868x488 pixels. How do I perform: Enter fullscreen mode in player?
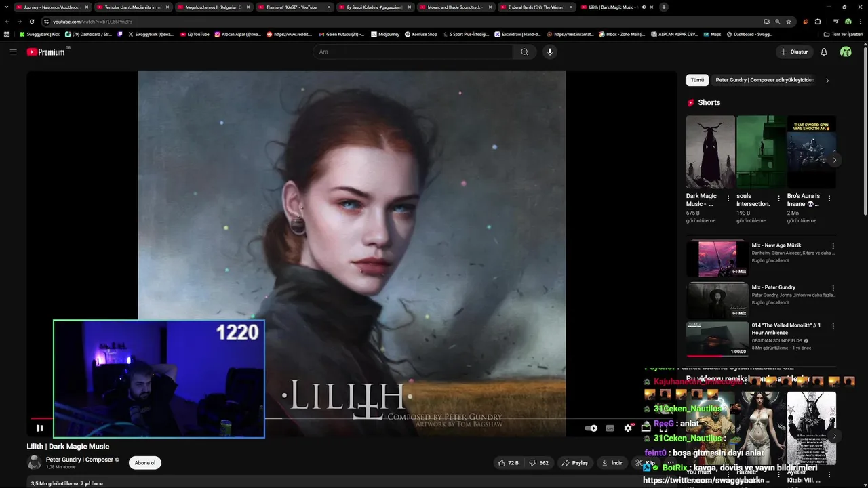pos(663,428)
